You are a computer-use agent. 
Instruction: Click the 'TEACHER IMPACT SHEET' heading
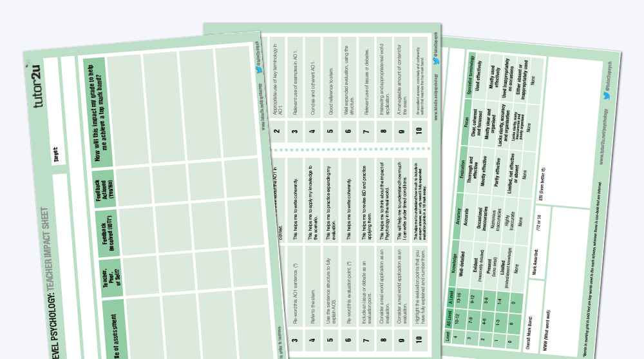[x=47, y=249]
